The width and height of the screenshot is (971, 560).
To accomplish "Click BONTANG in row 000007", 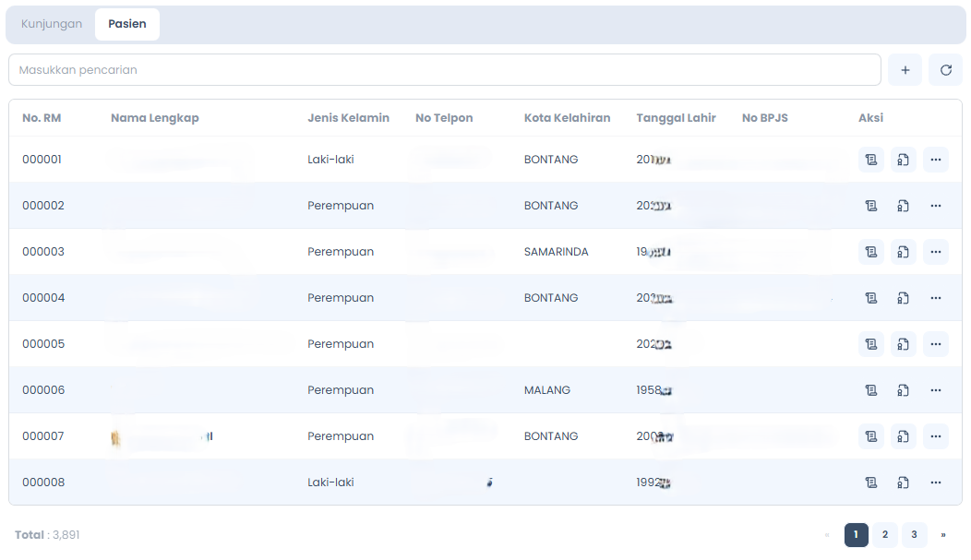I will point(551,436).
